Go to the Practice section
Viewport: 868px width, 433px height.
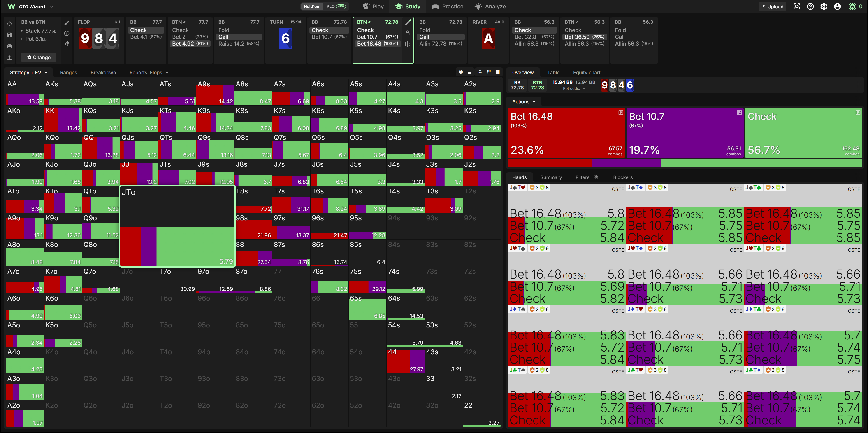tap(448, 6)
